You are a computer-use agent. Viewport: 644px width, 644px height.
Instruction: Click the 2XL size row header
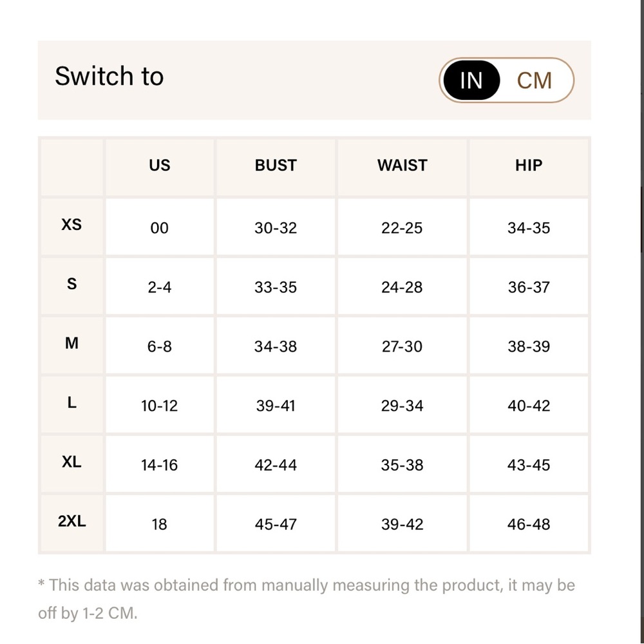click(x=71, y=523)
